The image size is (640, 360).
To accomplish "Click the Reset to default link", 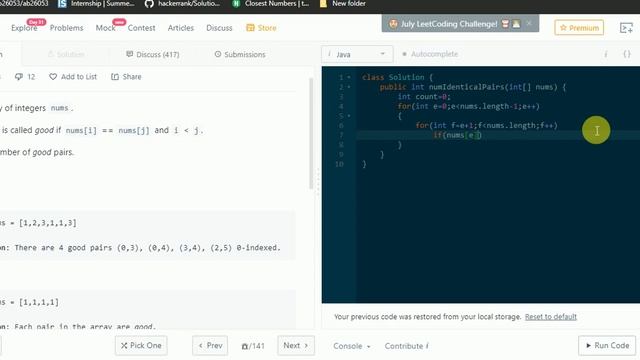I will [551, 317].
